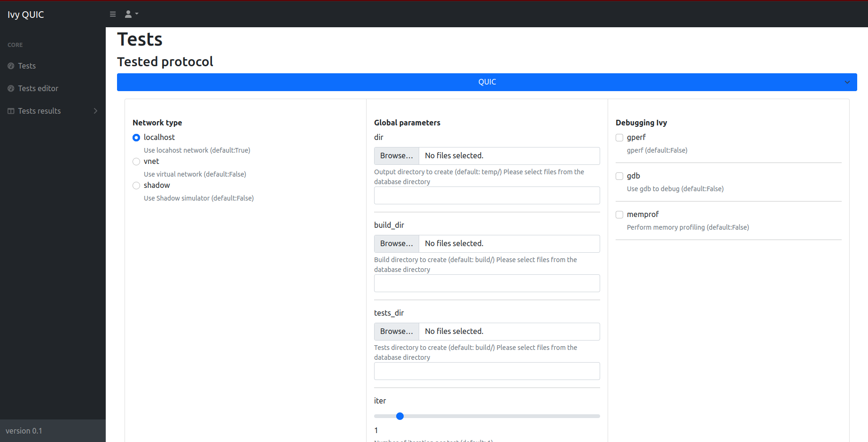
Task: Enable the gdb debugging checkbox
Action: click(x=619, y=176)
